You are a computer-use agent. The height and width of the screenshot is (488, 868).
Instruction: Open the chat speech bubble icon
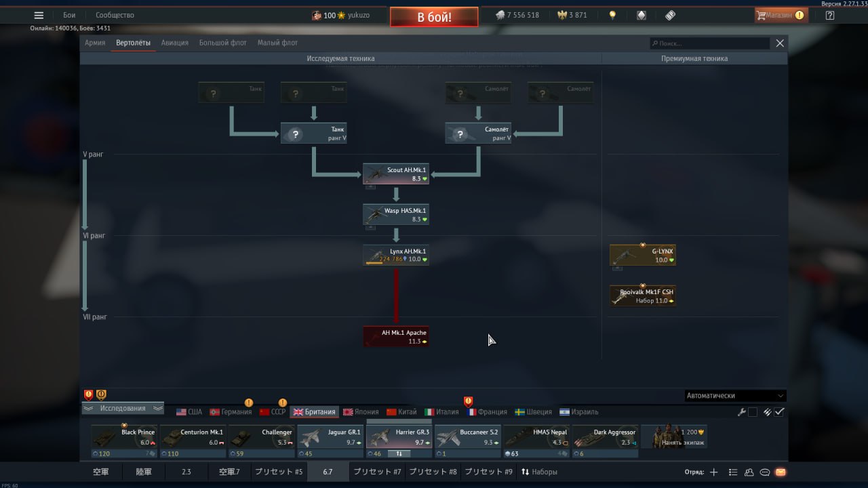[x=765, y=472]
